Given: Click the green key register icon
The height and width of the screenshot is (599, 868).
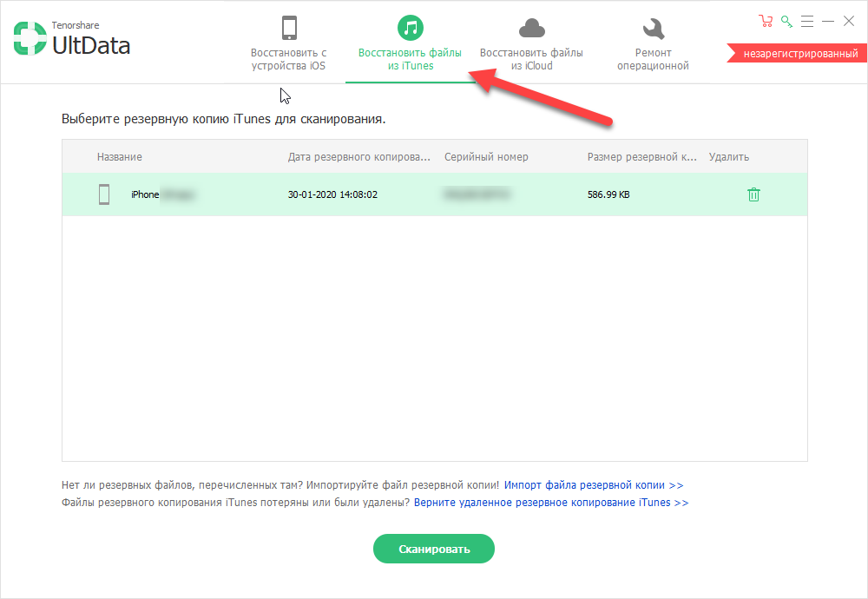Looking at the screenshot, I should click(786, 22).
